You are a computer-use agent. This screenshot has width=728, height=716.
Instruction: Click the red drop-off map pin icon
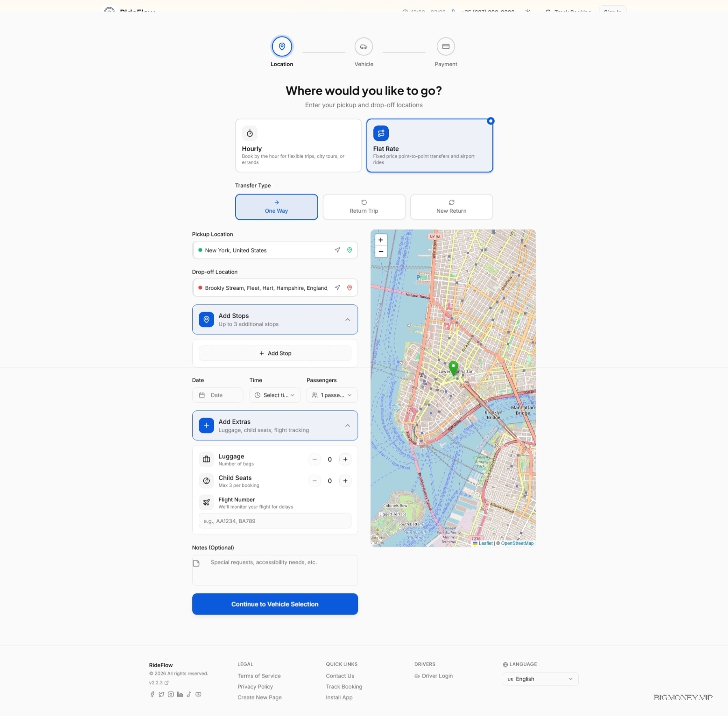349,288
